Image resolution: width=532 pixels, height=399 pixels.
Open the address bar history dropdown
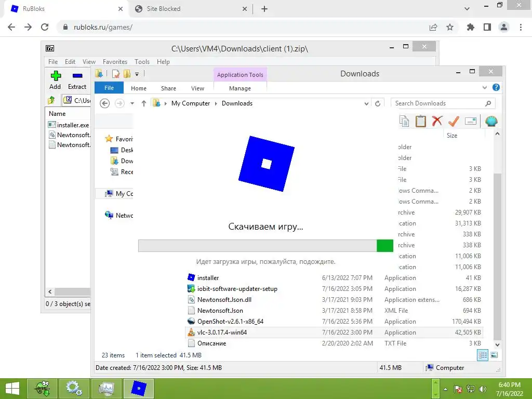366,103
